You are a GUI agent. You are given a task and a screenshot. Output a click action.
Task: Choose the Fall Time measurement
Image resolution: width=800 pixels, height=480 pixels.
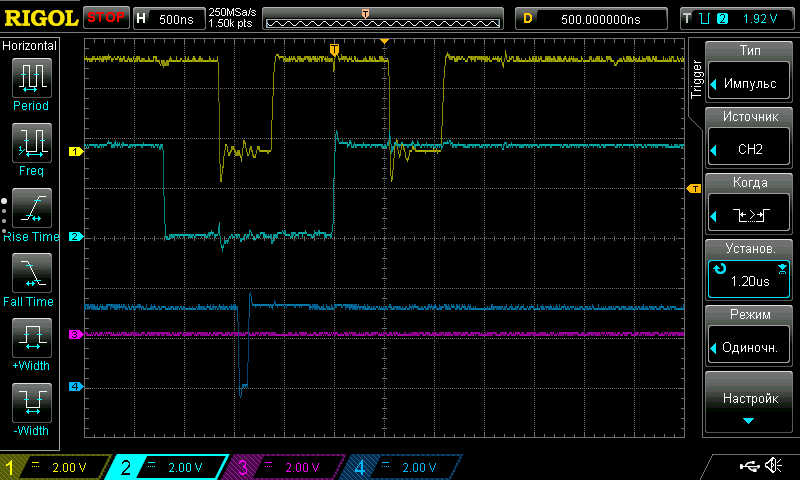(x=31, y=274)
